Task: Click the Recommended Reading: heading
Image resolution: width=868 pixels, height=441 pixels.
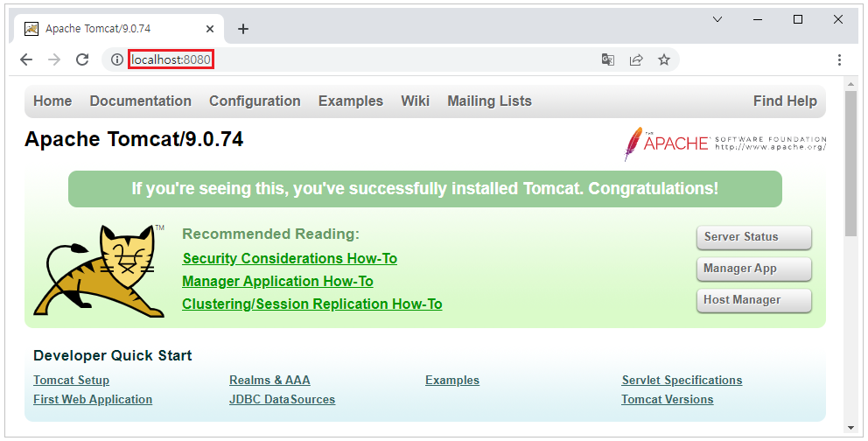Action: click(x=270, y=234)
